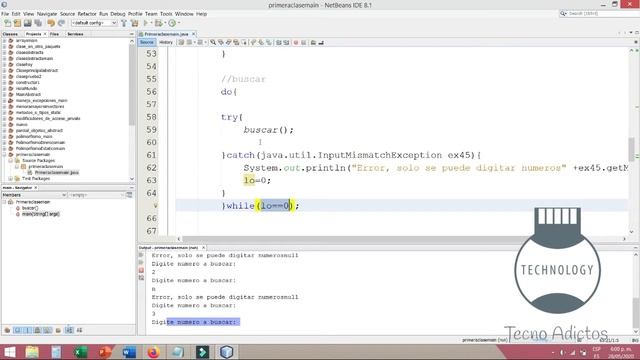This screenshot has height=360, width=640.
Task: Click the Projects panel vertical scrollbar
Action: (132, 86)
